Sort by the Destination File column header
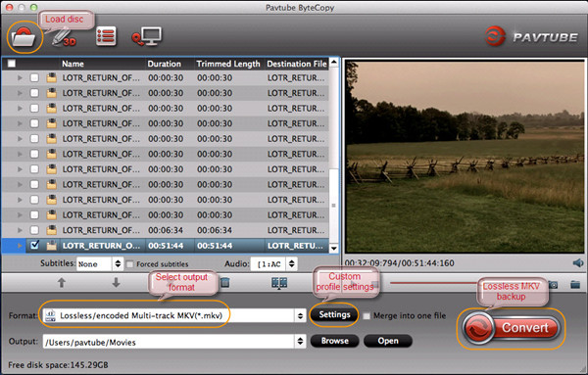This screenshot has width=588, height=375. pyautogui.click(x=297, y=64)
